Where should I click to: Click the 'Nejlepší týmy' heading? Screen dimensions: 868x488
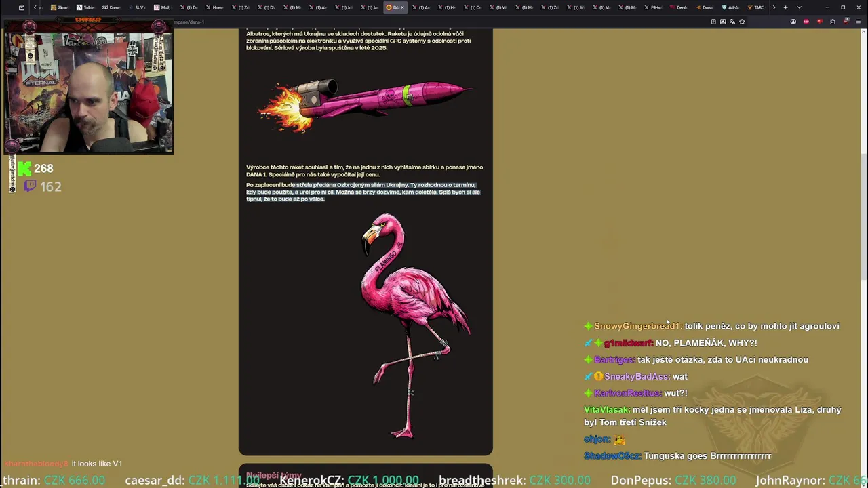[274, 476]
